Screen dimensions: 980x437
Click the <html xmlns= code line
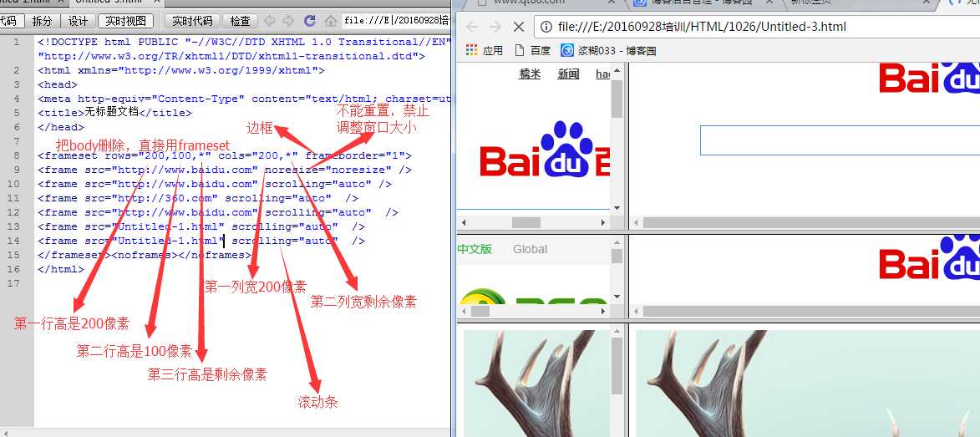coord(181,71)
